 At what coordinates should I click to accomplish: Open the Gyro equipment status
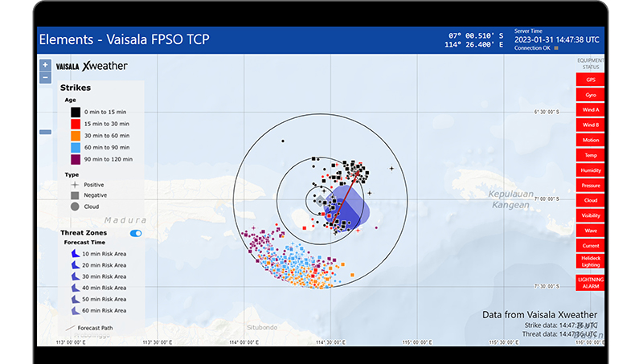point(591,95)
